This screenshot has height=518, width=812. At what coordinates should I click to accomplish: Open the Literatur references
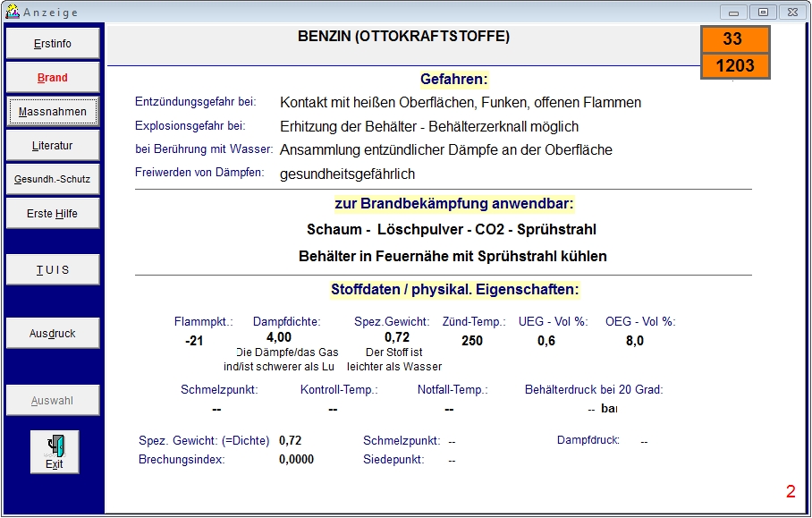[x=52, y=146]
